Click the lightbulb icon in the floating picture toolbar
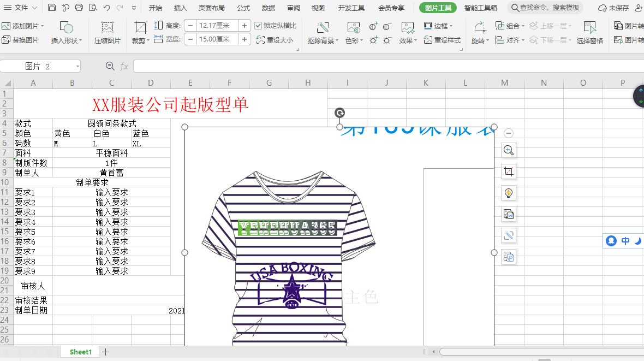644x361 pixels. tap(509, 193)
